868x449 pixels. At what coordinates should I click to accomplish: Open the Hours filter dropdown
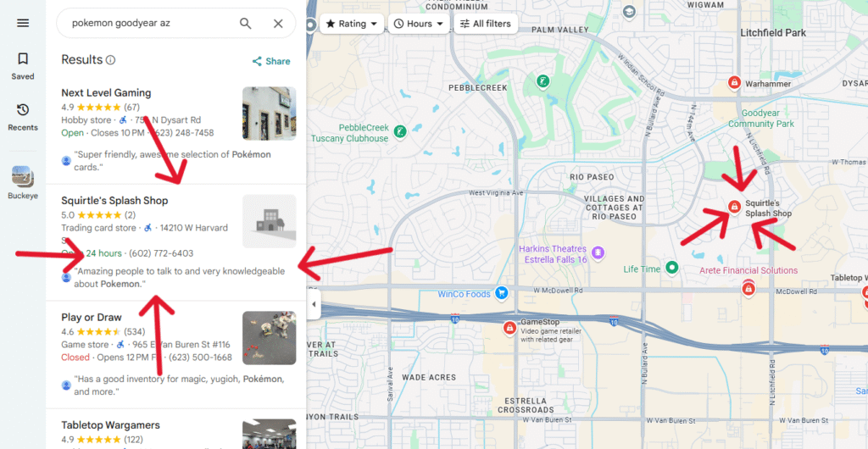point(419,24)
